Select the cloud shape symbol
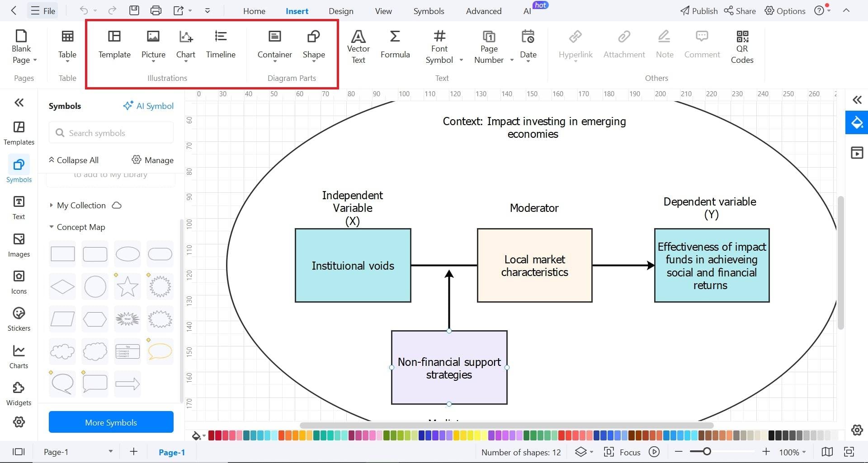This screenshot has height=463, width=868. 62,351
